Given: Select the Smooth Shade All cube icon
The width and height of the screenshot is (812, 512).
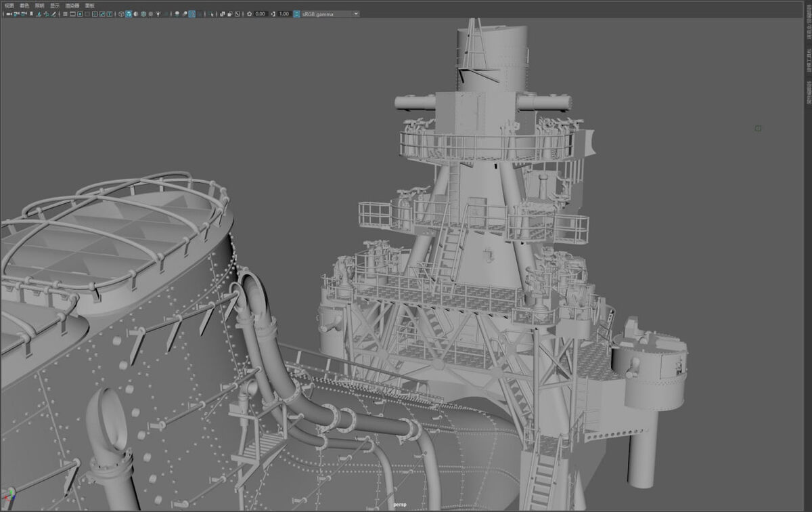Looking at the screenshot, I should (128, 14).
